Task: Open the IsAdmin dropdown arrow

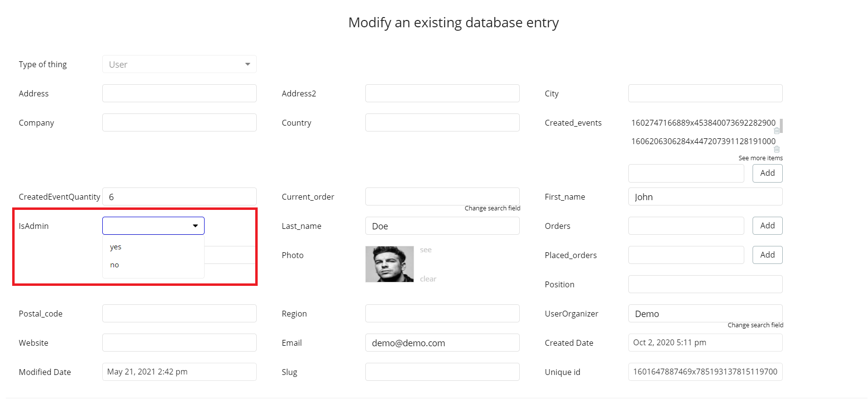Action: pyautogui.click(x=195, y=226)
